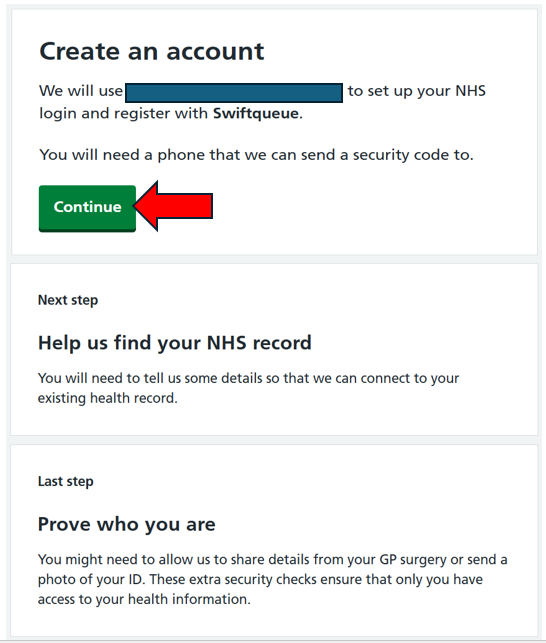Click 'access to your health information' line
This screenshot has width=546, height=643.
pyautogui.click(x=144, y=600)
